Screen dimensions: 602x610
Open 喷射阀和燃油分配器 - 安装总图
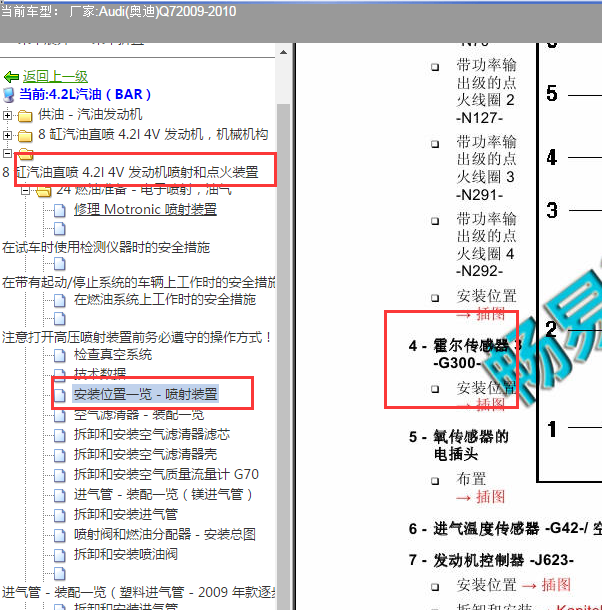(x=165, y=534)
